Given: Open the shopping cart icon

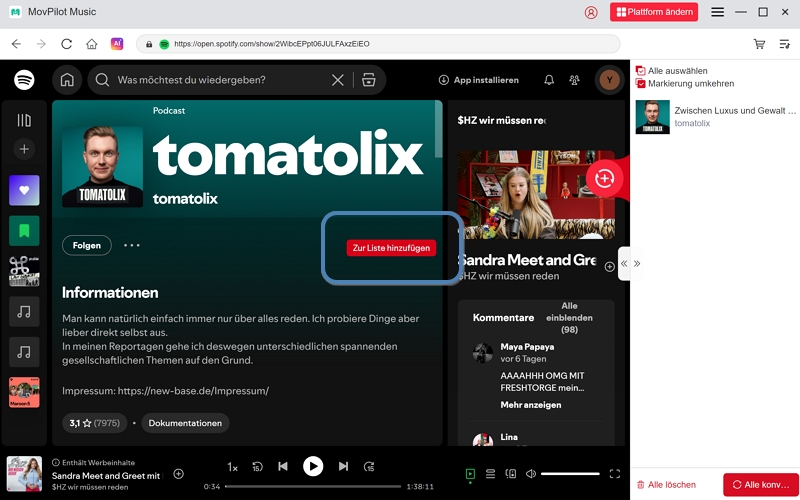Looking at the screenshot, I should (759, 44).
